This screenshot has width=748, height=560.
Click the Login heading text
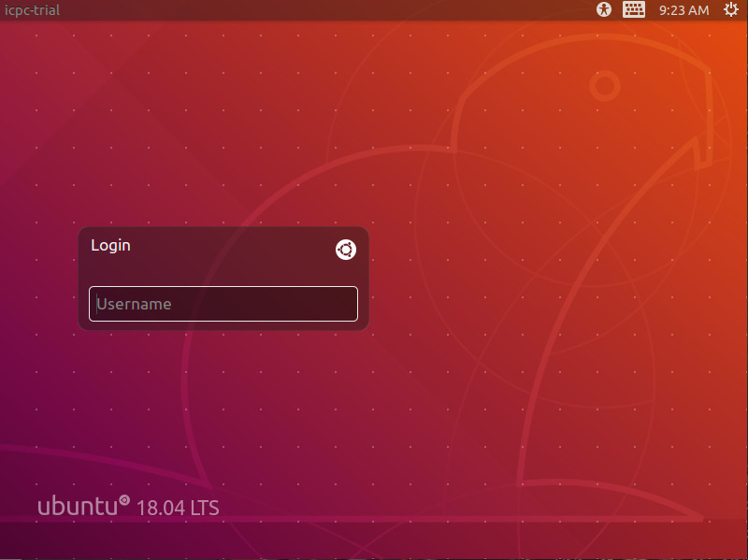(110, 245)
